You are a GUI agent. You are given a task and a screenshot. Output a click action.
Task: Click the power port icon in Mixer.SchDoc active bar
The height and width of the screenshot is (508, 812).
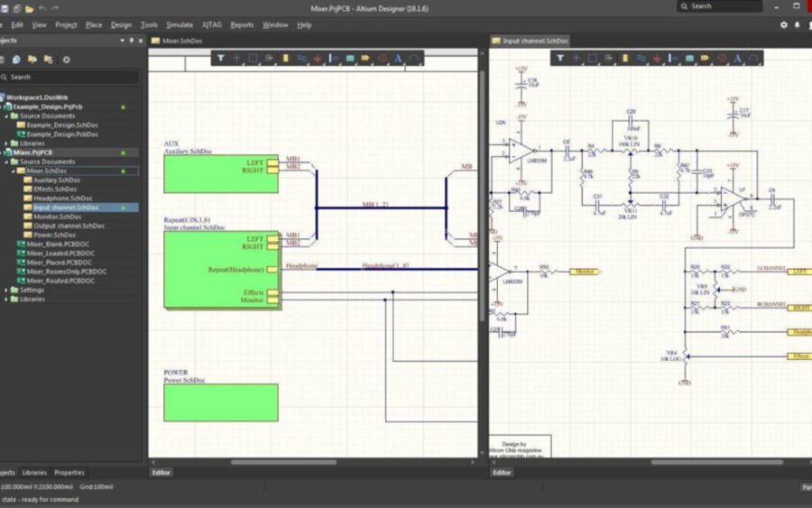(x=318, y=58)
